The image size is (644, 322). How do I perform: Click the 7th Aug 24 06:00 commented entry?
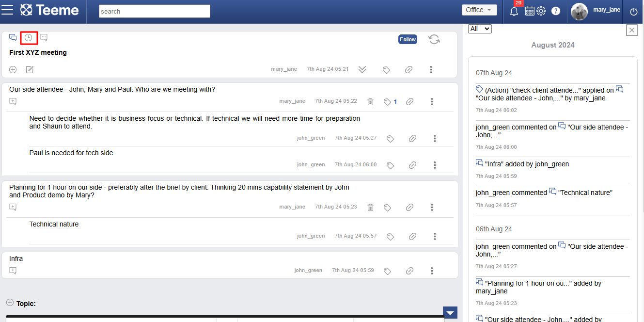552,131
